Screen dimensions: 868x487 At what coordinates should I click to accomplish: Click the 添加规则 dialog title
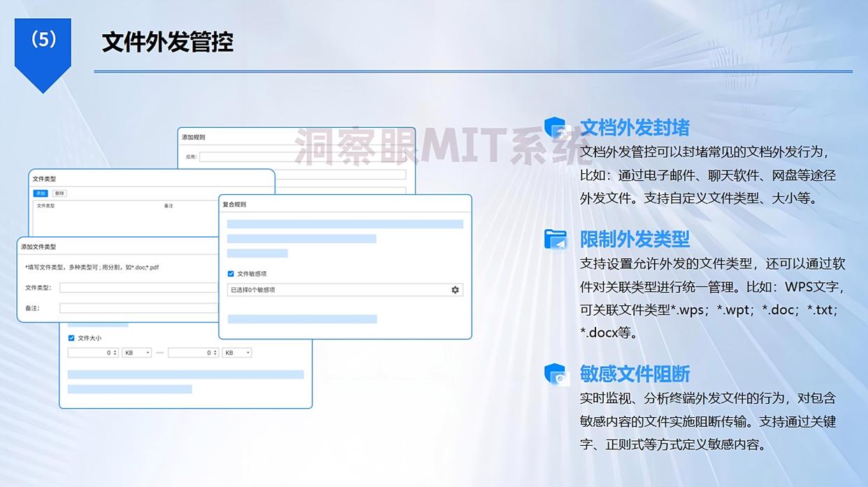point(194,138)
